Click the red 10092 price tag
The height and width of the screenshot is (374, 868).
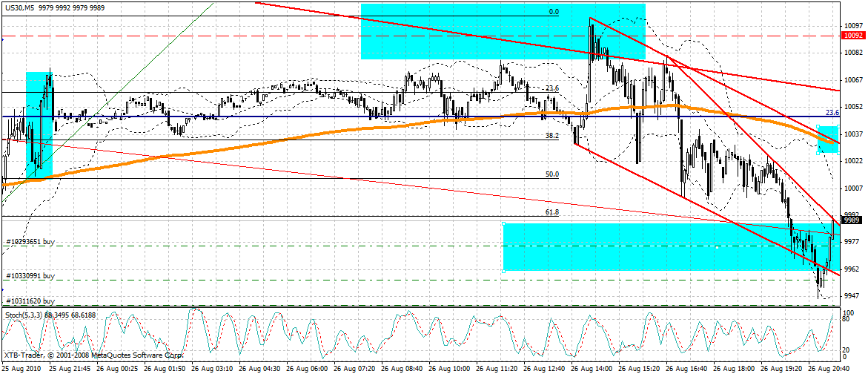[x=853, y=36]
